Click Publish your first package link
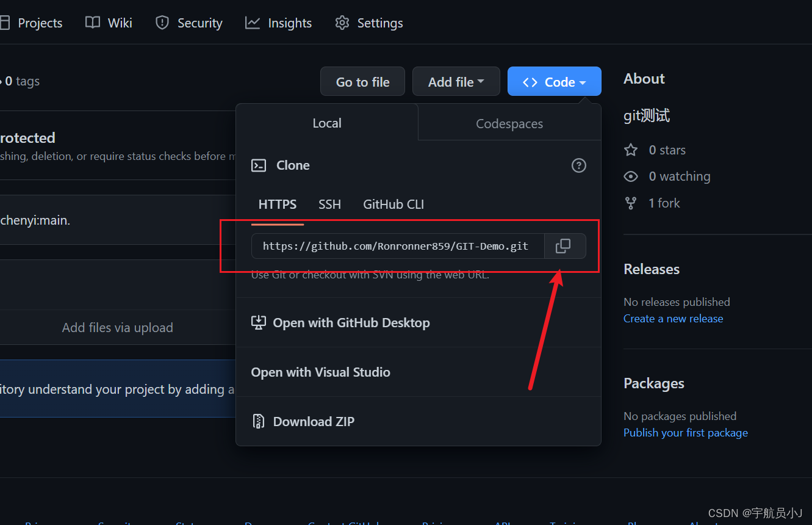Viewport: 812px width, 525px height. 685,432
